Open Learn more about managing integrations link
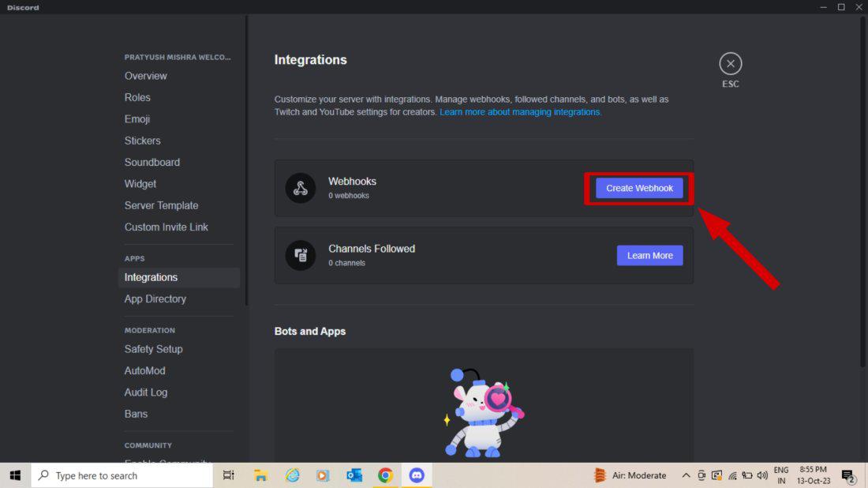Viewport: 868px width, 488px height. (520, 112)
